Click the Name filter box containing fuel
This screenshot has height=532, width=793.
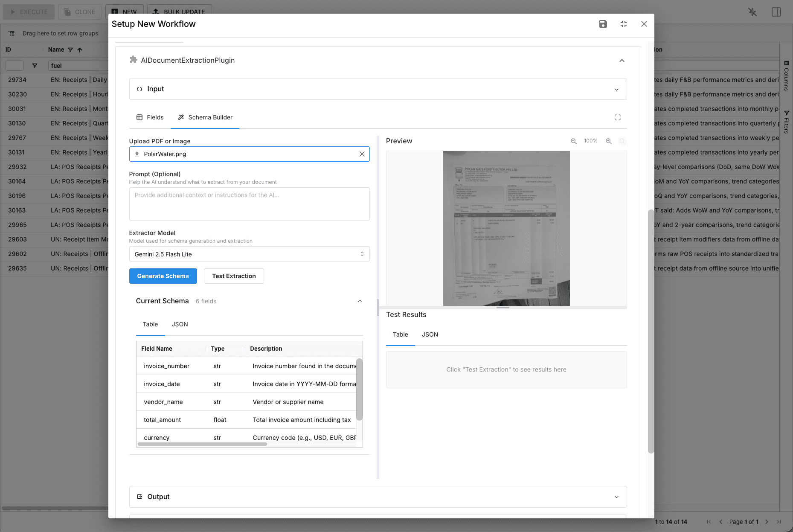tap(78, 66)
